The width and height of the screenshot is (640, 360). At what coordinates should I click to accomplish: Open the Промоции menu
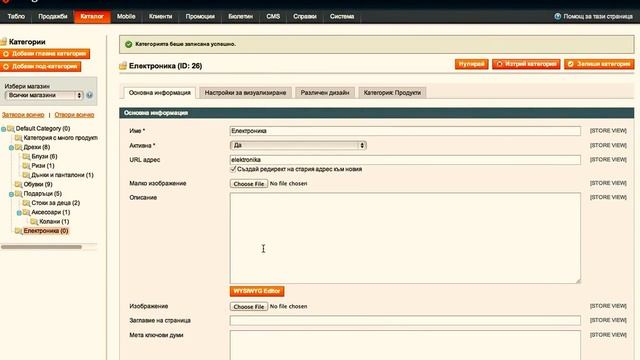coord(200,16)
